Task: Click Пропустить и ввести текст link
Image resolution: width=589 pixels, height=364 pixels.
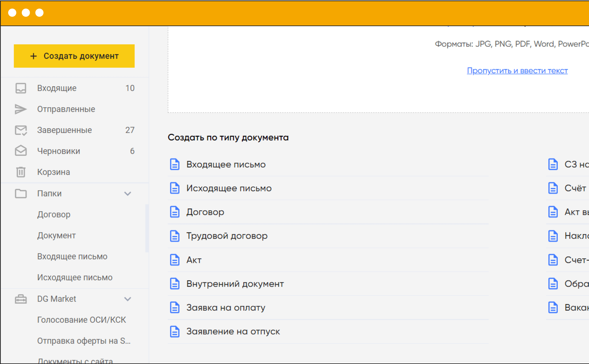Action: tap(517, 70)
